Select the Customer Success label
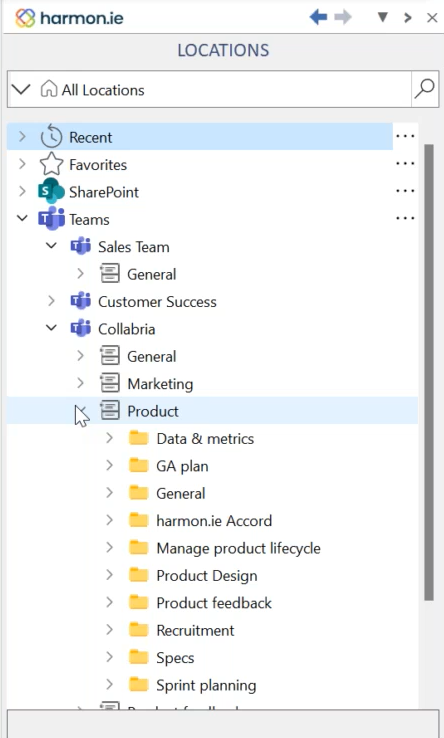 coord(157,302)
